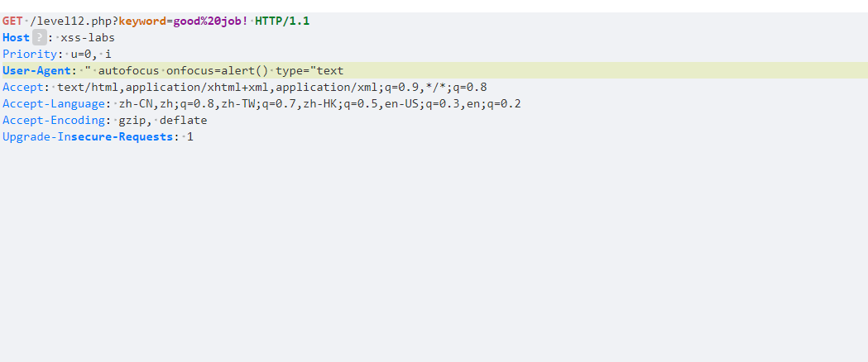Click the Accept header name

pyautogui.click(x=22, y=88)
